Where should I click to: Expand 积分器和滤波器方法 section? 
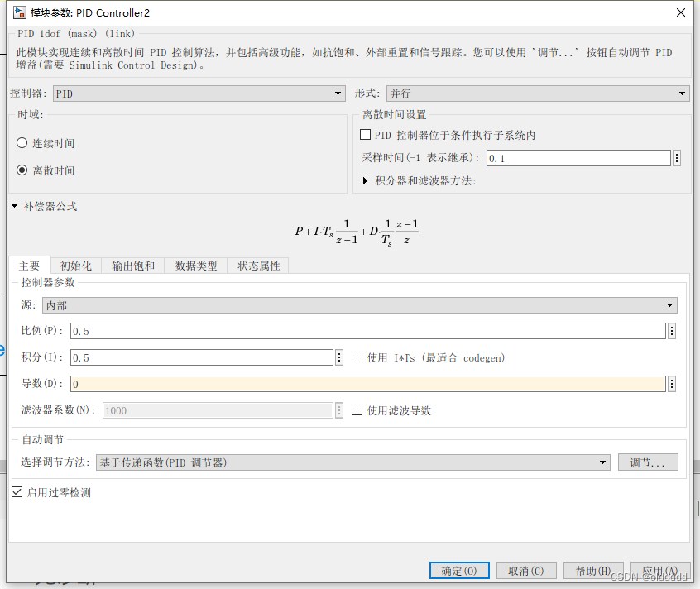click(365, 180)
